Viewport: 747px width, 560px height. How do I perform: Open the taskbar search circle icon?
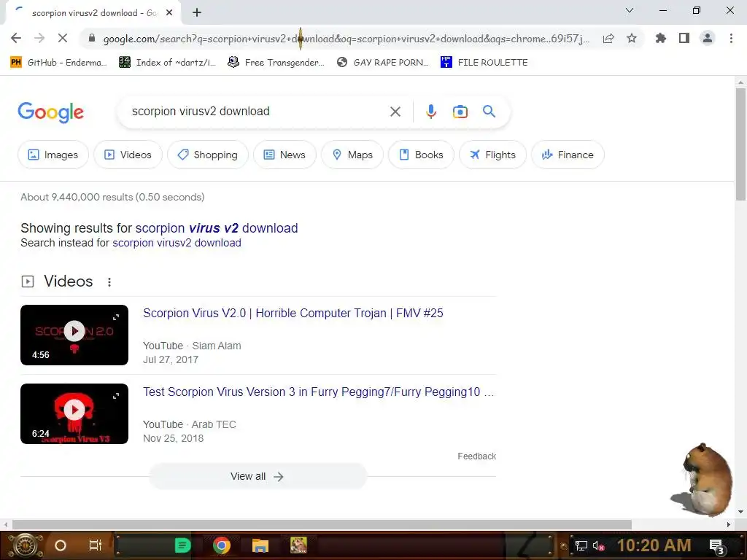click(x=61, y=545)
